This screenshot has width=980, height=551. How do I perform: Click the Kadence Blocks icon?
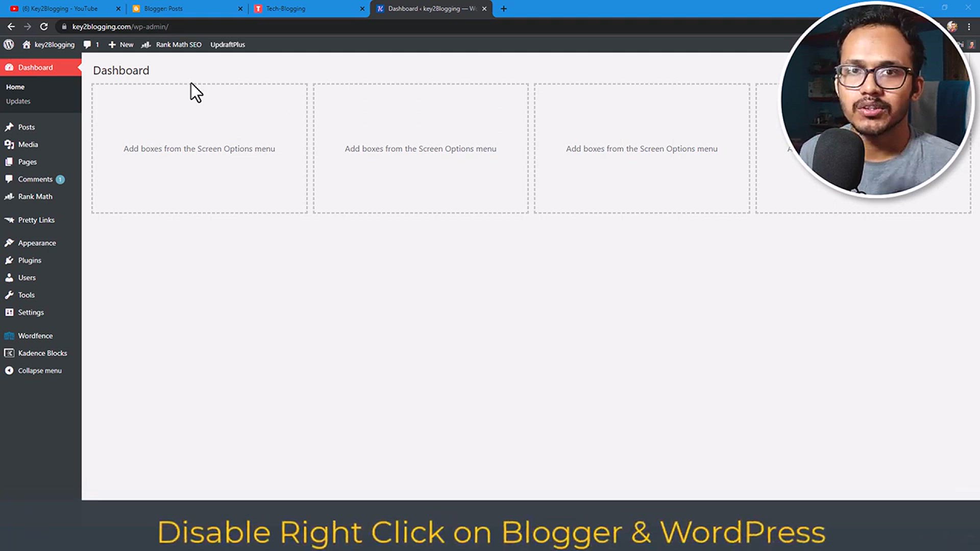click(x=9, y=353)
